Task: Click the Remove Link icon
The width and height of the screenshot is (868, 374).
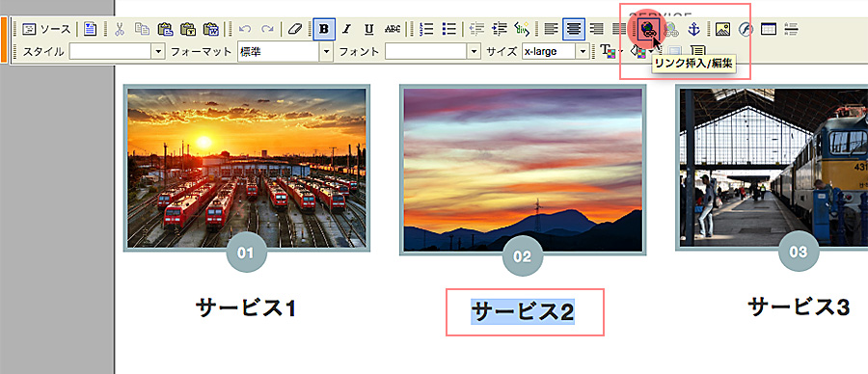Action: click(671, 29)
